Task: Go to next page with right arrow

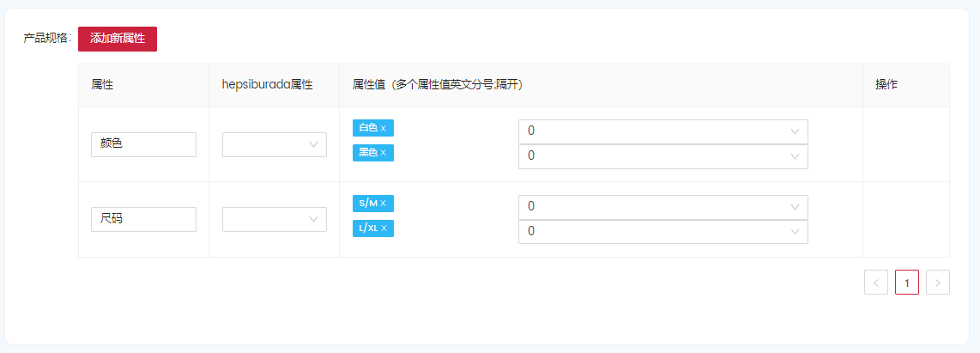Action: tap(937, 283)
